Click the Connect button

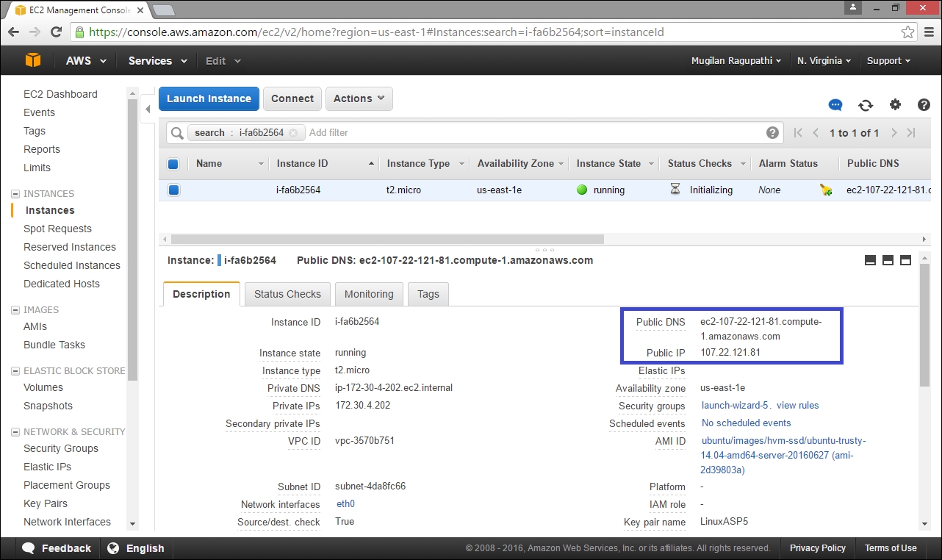pos(292,98)
